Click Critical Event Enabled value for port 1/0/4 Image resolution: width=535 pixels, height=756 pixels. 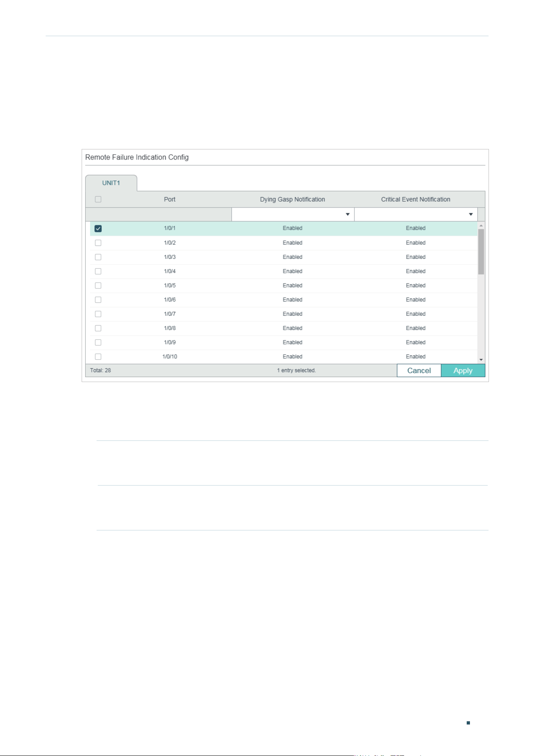[416, 271]
